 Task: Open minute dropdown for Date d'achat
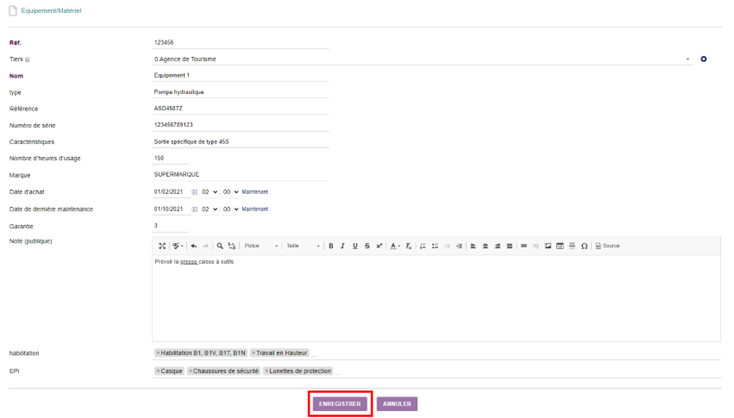point(231,192)
